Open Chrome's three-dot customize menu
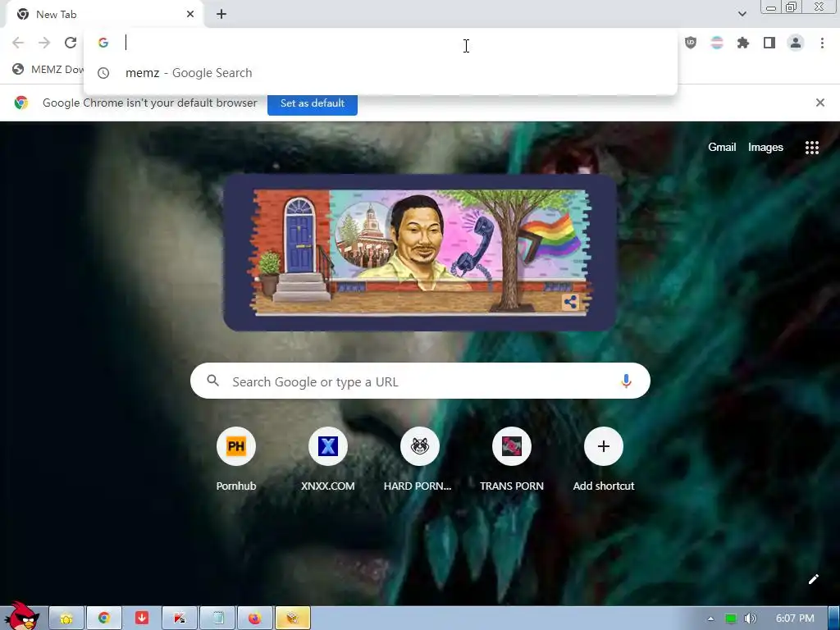Screen dimensions: 840x630 pos(822,43)
